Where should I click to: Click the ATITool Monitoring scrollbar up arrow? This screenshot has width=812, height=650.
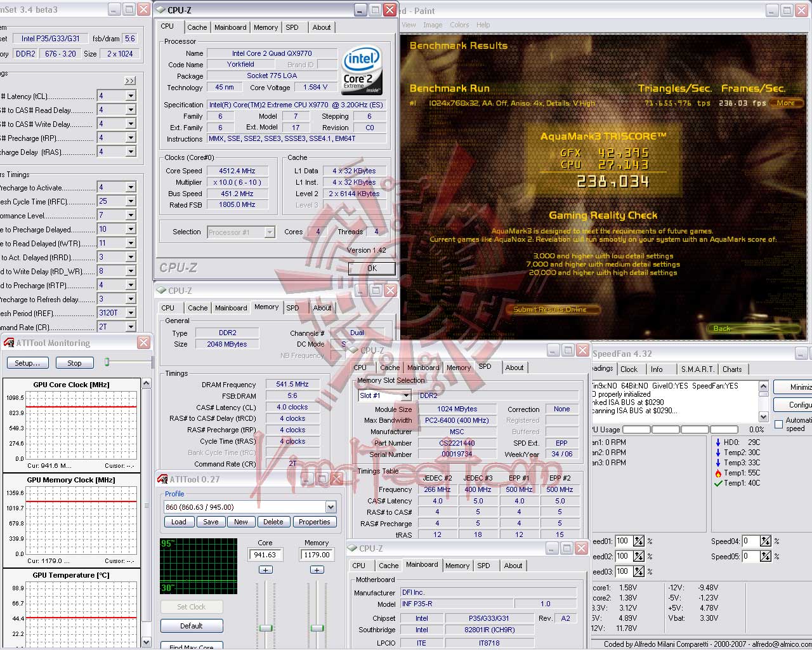coord(147,383)
